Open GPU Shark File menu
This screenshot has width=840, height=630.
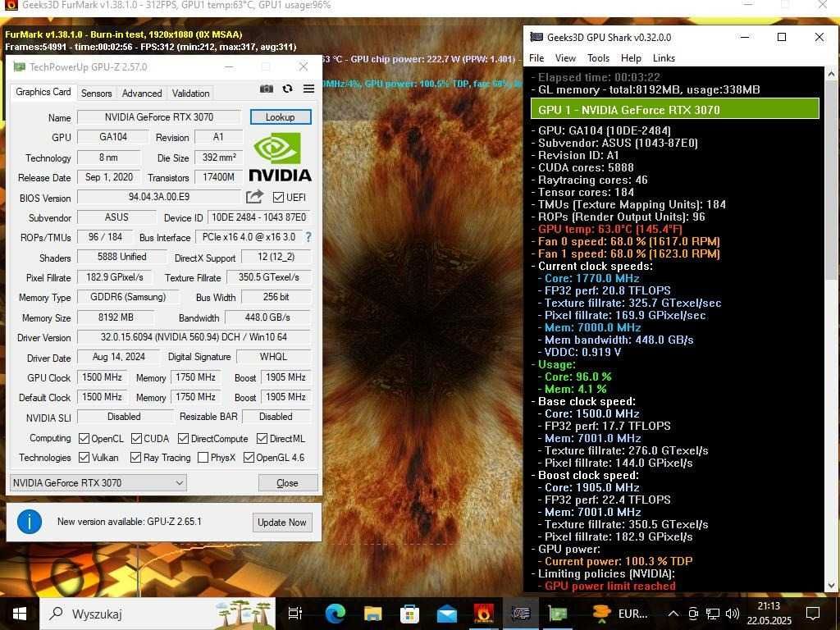point(536,58)
